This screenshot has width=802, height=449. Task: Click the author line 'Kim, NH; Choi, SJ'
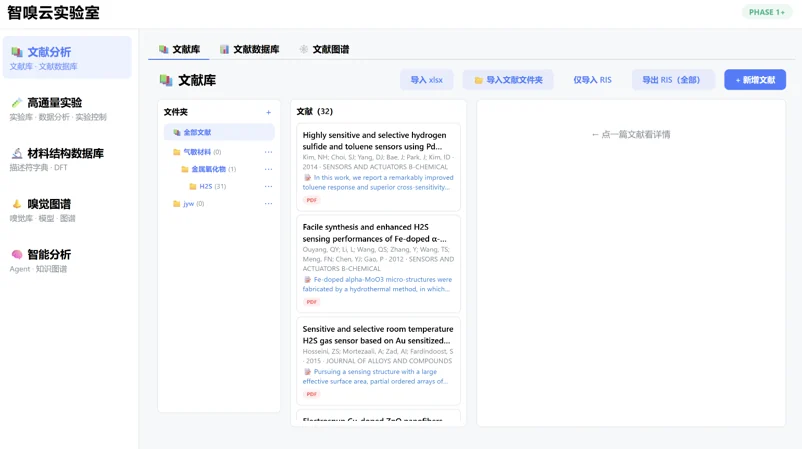pos(377,162)
